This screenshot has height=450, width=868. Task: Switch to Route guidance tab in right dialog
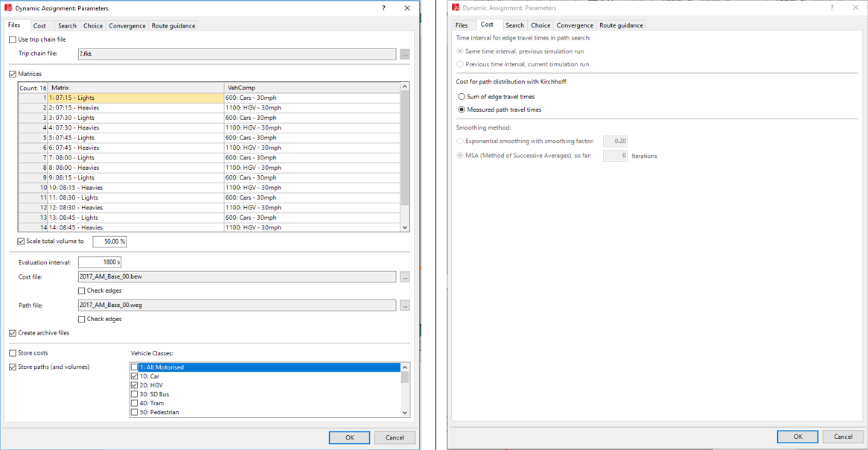620,25
